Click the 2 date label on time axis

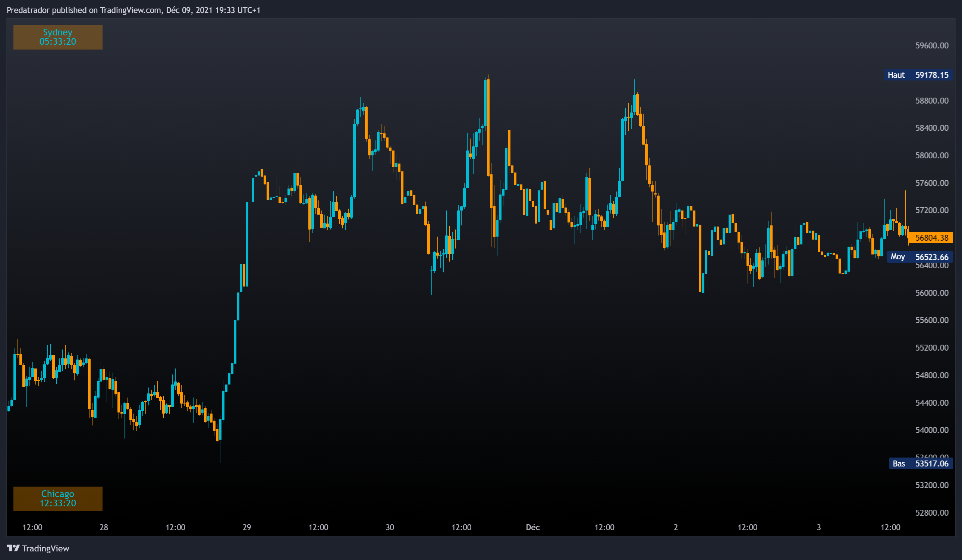pos(676,527)
